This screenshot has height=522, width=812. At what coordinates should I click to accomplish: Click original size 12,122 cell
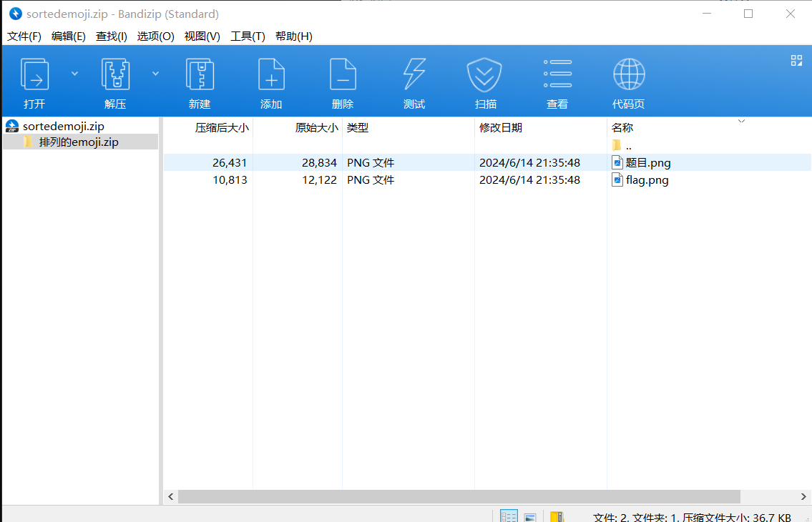tap(319, 180)
